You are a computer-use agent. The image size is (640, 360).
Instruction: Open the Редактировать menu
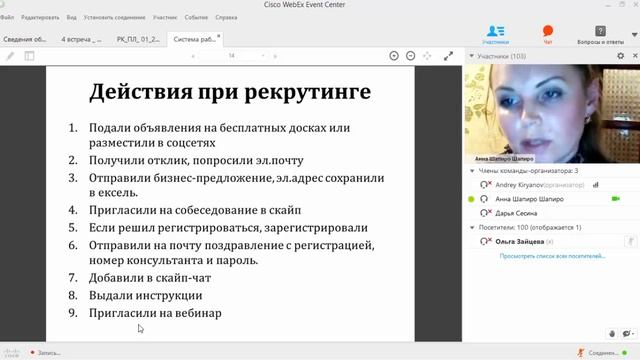tap(40, 18)
